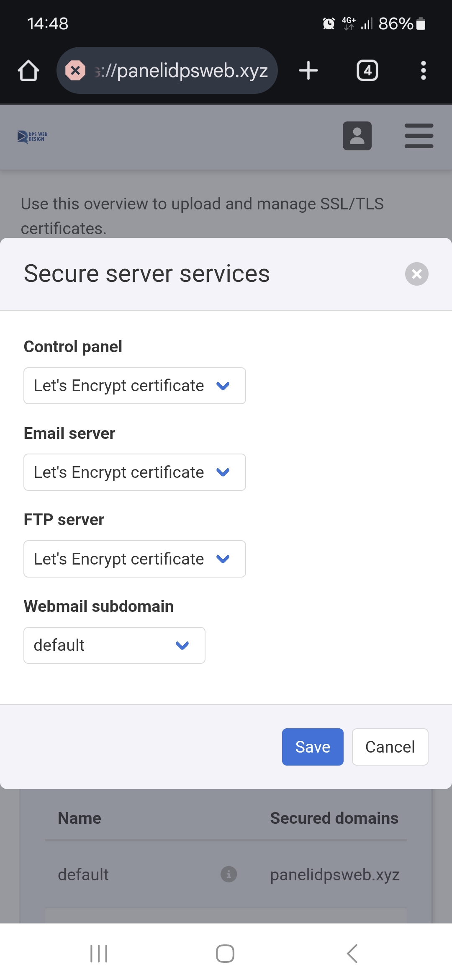
Task: Tap the Android back navigation button
Action: click(352, 954)
